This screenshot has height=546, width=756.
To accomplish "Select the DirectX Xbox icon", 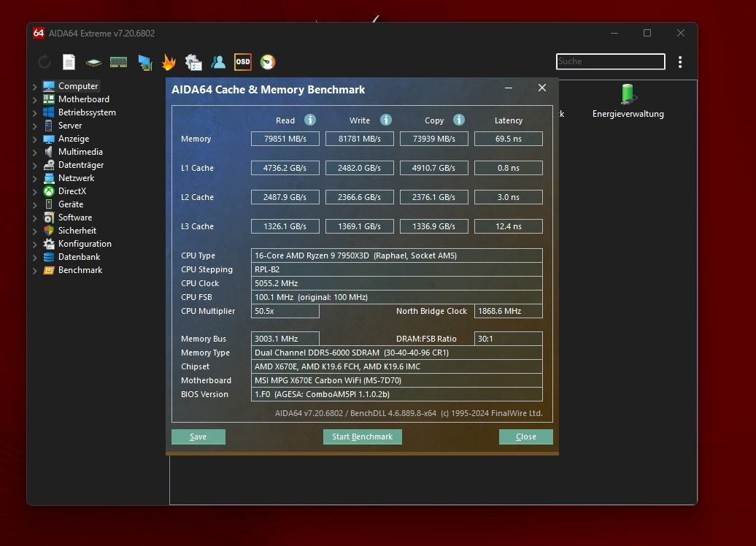I will point(49,191).
